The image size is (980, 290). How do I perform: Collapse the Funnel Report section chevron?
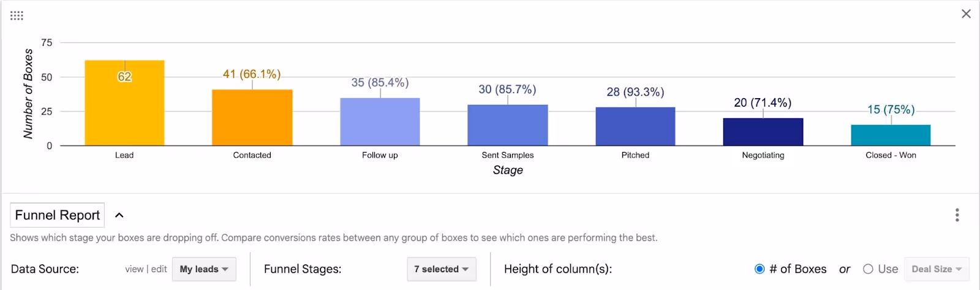(x=119, y=215)
